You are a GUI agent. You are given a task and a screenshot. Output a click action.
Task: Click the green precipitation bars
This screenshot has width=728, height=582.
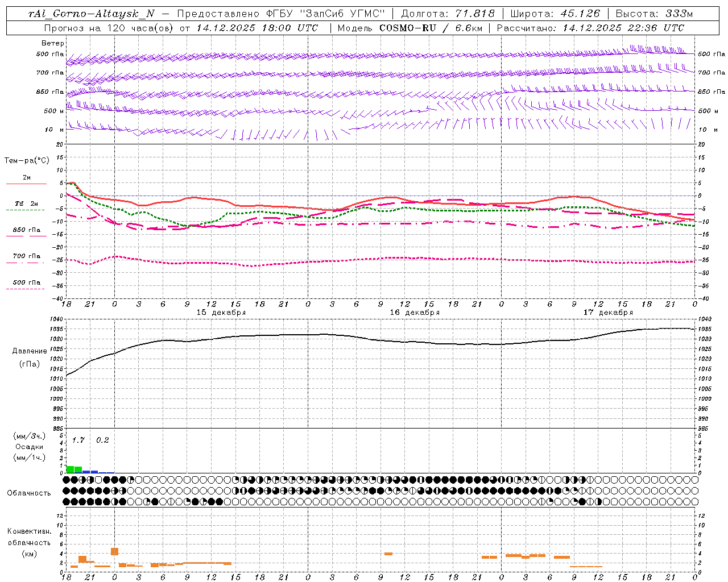(74, 469)
